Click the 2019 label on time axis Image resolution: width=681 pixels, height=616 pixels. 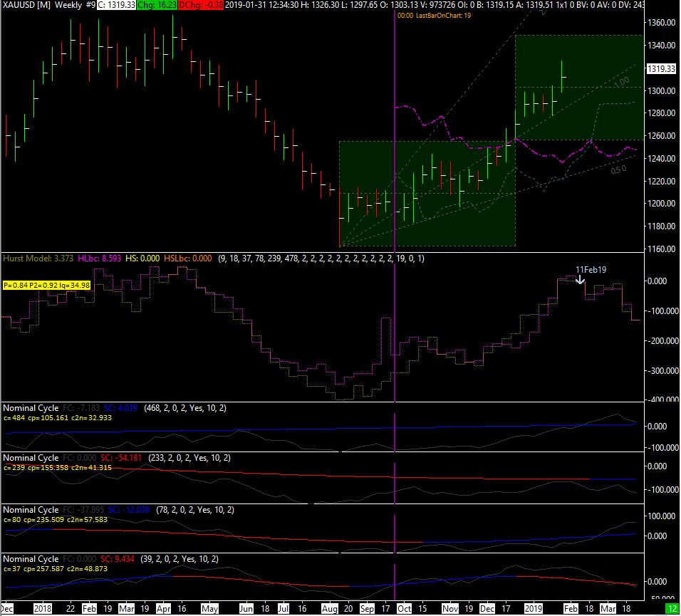tap(533, 609)
